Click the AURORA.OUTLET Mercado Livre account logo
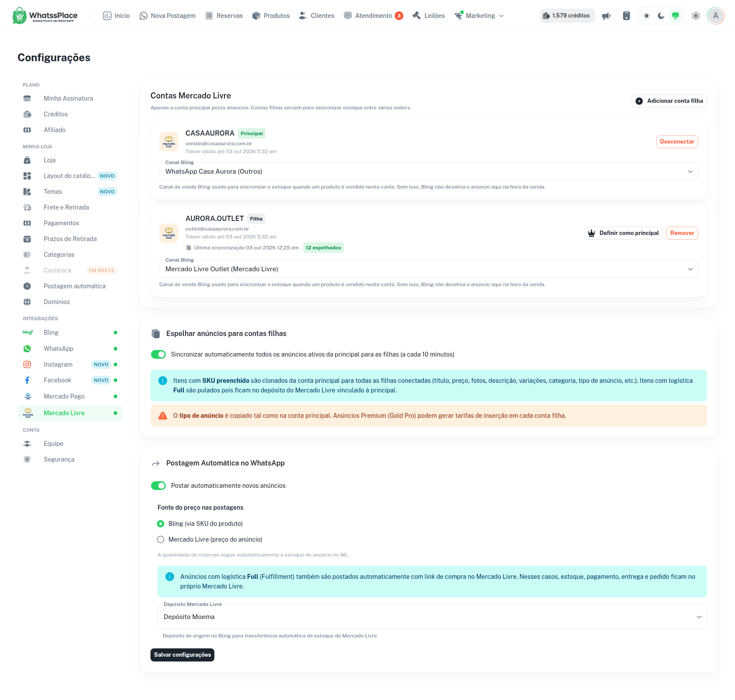The height and width of the screenshot is (700, 735). (x=169, y=233)
